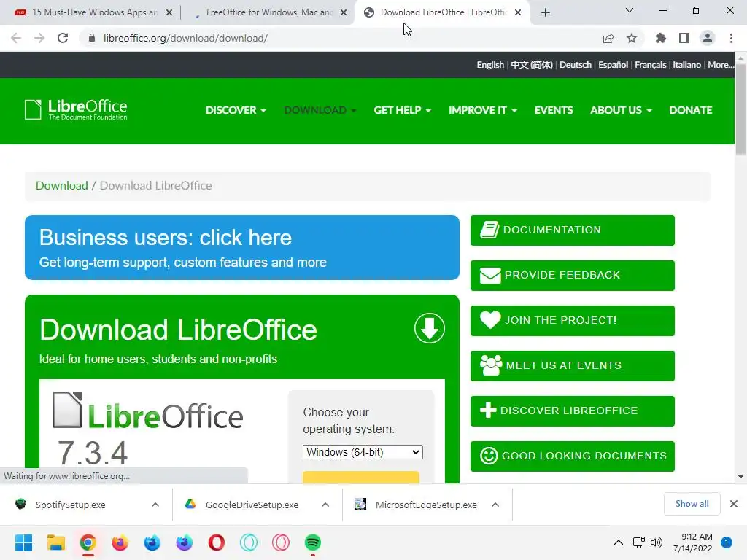Image resolution: width=747 pixels, height=560 pixels.
Task: Click PROVIDE FEEDBACK button
Action: [x=572, y=275]
